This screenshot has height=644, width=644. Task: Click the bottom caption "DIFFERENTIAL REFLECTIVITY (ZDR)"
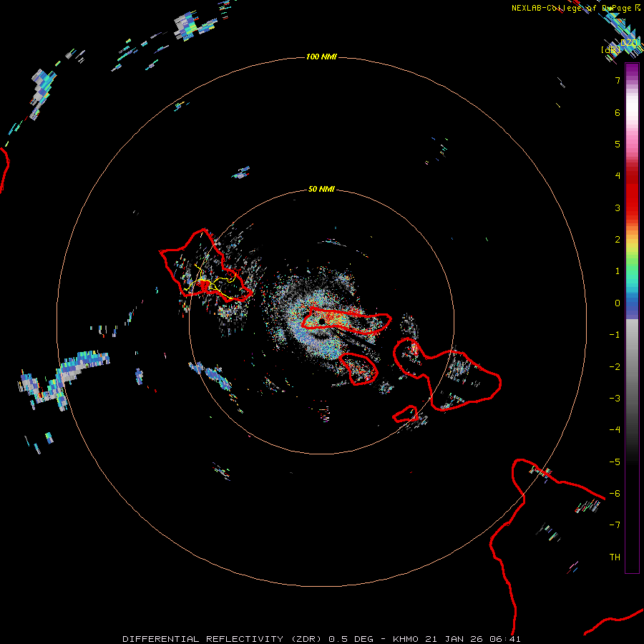point(223,639)
